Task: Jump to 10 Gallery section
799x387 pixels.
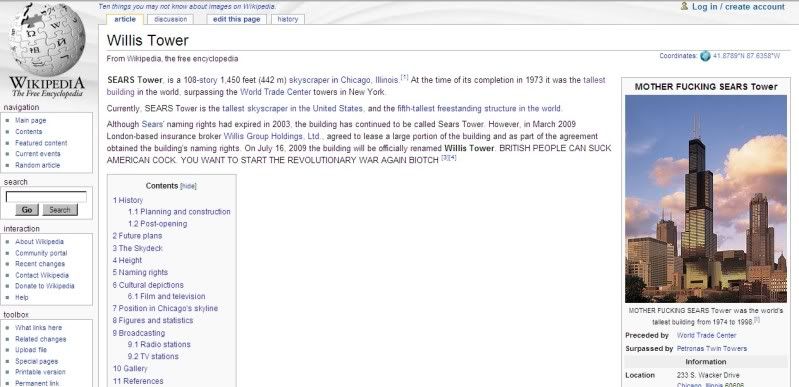Action: 130,368
